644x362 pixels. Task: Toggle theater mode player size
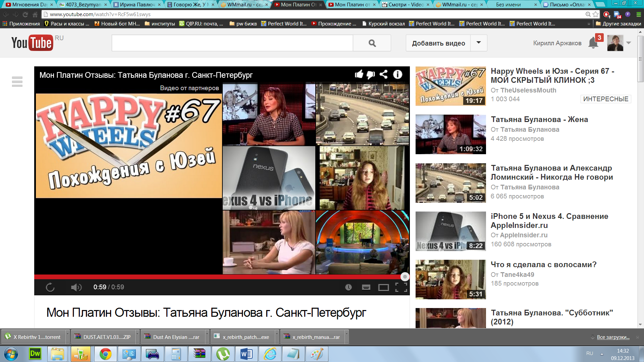pos(383,287)
